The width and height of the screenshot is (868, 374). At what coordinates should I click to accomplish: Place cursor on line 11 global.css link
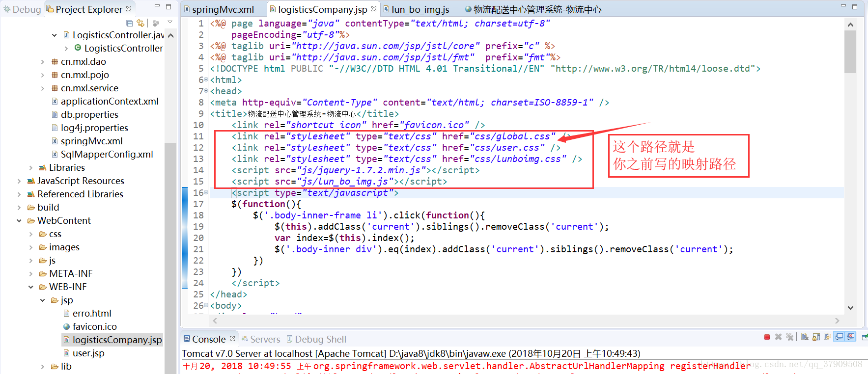[401, 136]
